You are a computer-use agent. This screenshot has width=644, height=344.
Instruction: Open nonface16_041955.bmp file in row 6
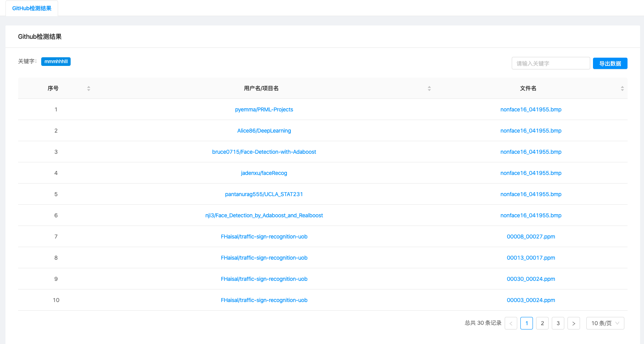coord(531,215)
